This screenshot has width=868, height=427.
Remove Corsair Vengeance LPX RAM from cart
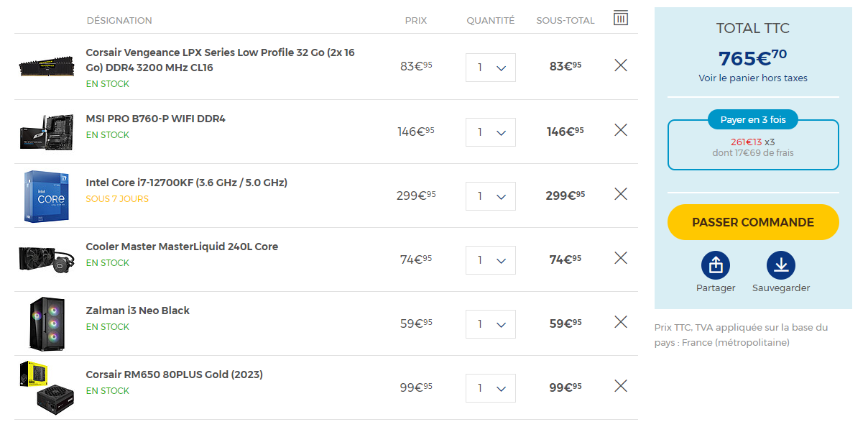click(621, 65)
